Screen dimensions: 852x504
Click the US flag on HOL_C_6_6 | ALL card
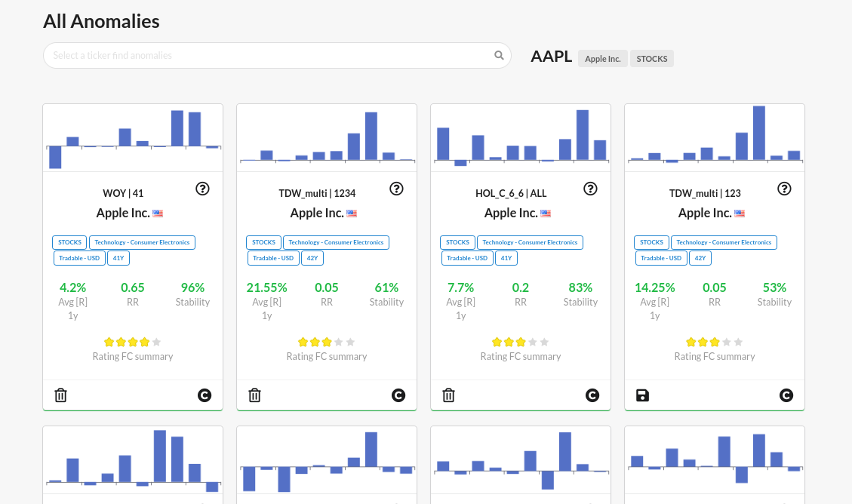coord(546,214)
